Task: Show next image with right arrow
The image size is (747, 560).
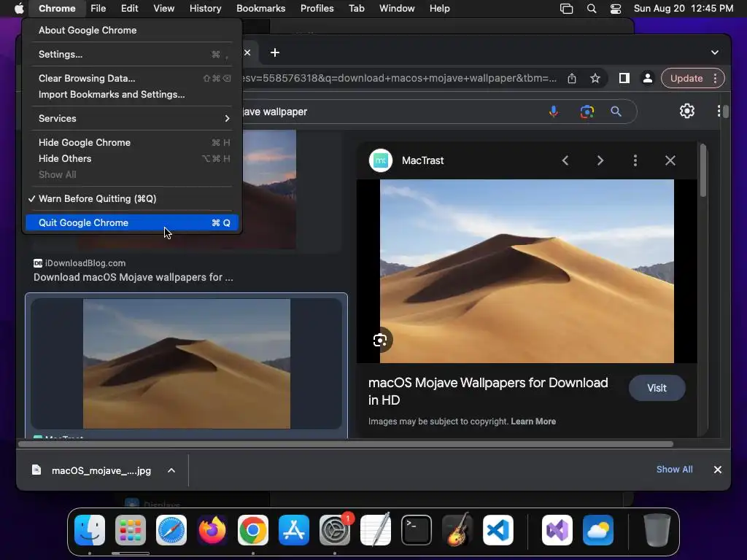Action: click(600, 160)
